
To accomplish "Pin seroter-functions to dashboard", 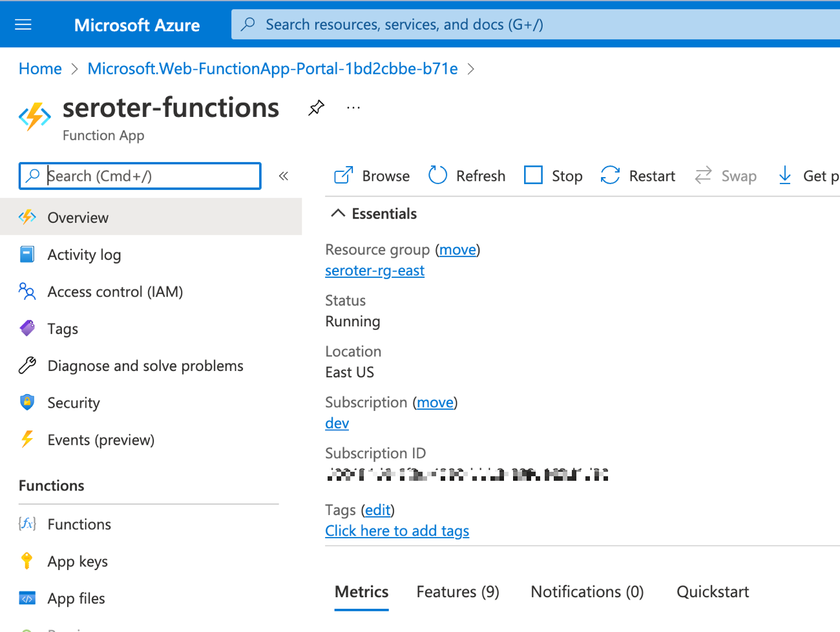I will [316, 108].
